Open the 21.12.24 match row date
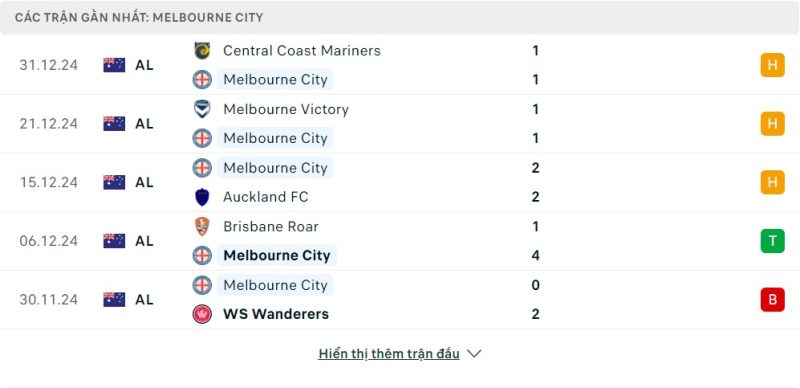800x388 pixels. pyautogui.click(x=49, y=124)
